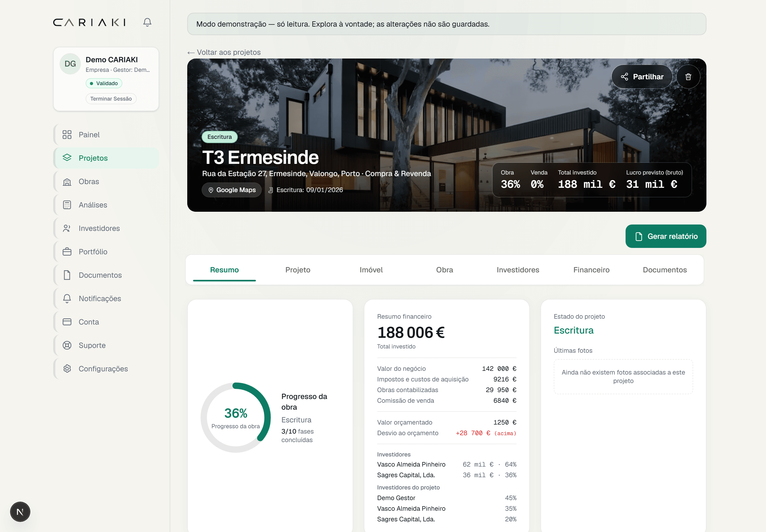Open the Obra tab
The image size is (766, 532).
coord(444,270)
